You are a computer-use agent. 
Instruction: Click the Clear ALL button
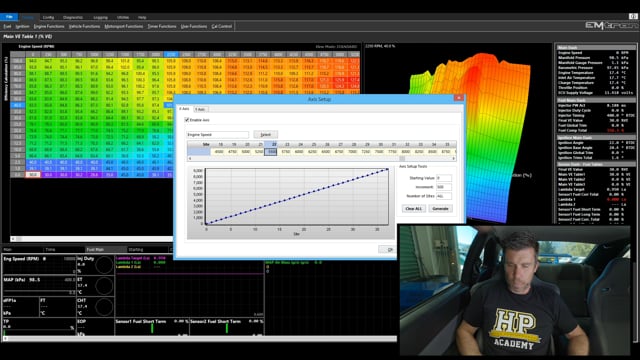pos(413,209)
